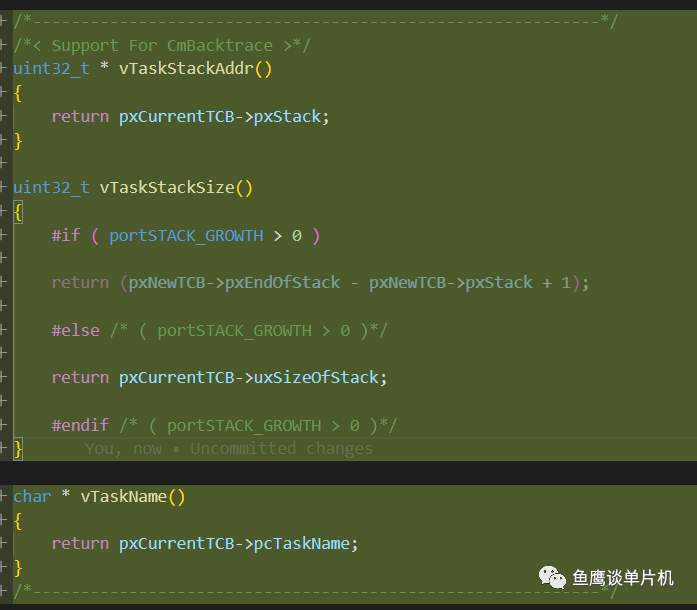This screenshot has height=610, width=697.
Task: Click the #endif preprocessor keyword
Action: (80, 425)
